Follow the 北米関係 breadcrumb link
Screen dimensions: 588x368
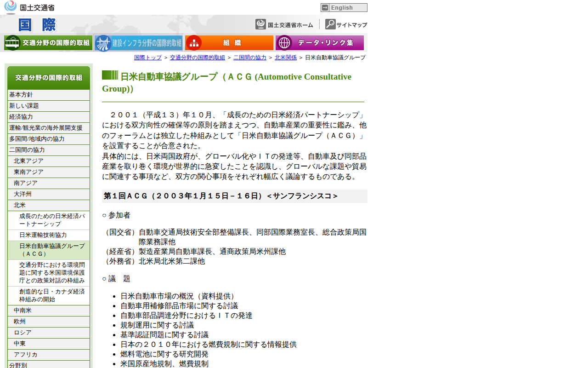pyautogui.click(x=286, y=57)
